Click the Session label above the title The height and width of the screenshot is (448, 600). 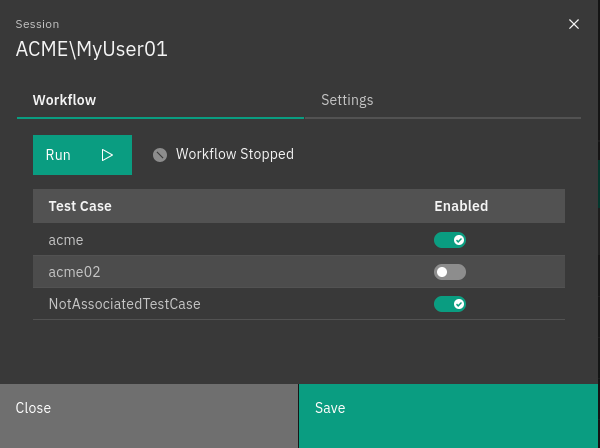[x=37, y=24]
